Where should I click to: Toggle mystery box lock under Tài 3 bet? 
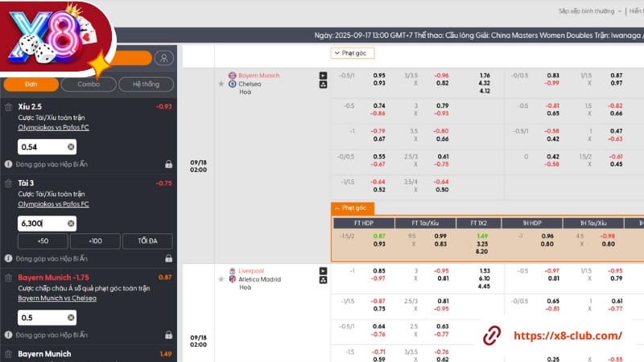168,258
